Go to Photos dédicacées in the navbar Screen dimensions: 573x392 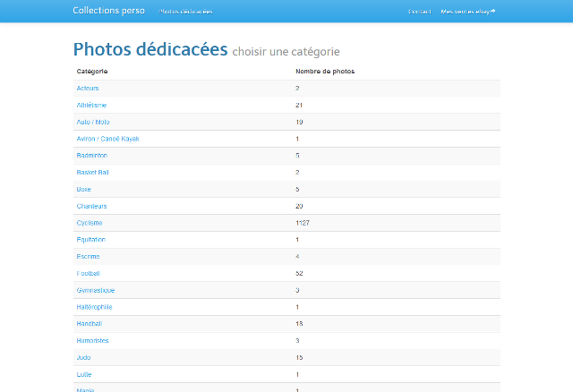185,12
